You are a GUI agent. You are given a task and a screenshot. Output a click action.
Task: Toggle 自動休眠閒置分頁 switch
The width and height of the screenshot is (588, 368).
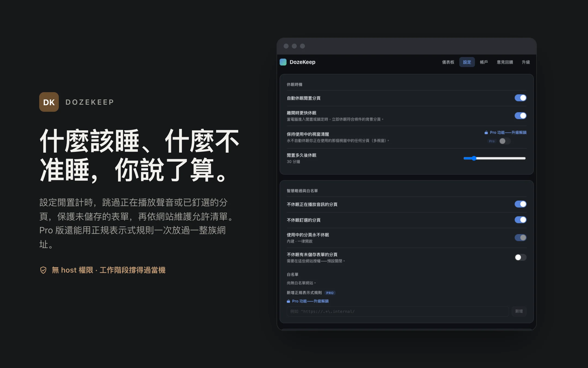[520, 98]
